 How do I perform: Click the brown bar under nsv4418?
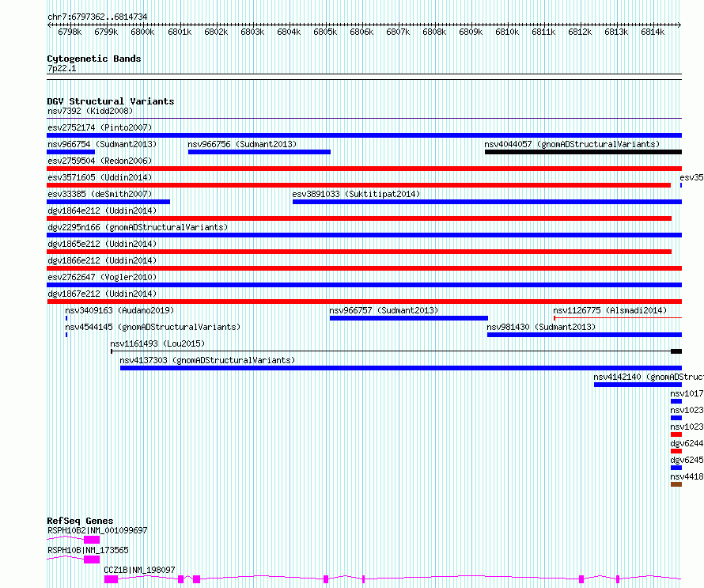click(x=676, y=484)
